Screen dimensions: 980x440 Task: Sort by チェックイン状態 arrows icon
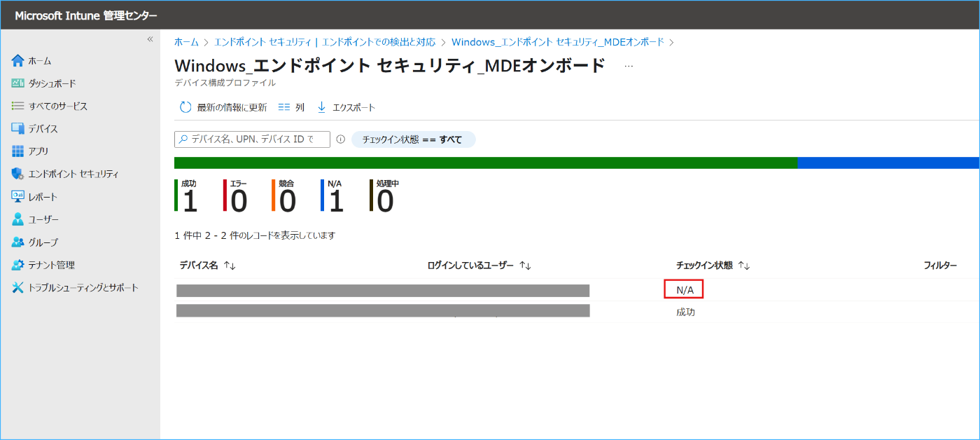[x=744, y=266]
